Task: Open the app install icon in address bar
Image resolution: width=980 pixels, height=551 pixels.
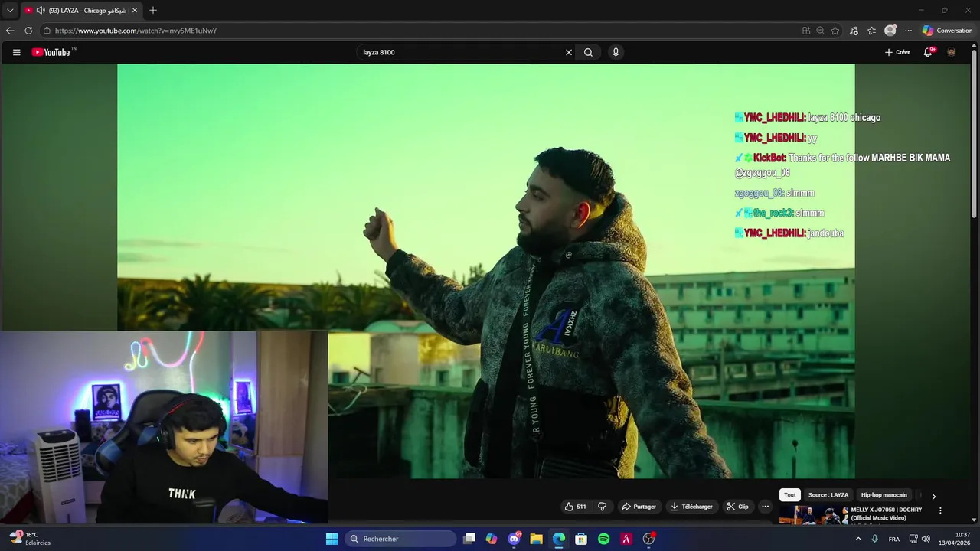Action: coord(806,31)
